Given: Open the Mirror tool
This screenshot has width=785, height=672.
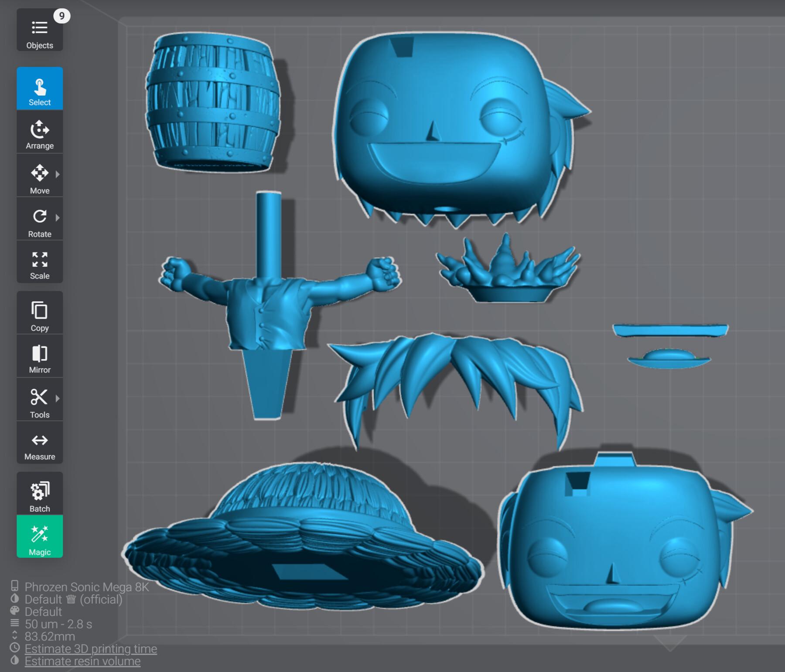Looking at the screenshot, I should pos(40,356).
